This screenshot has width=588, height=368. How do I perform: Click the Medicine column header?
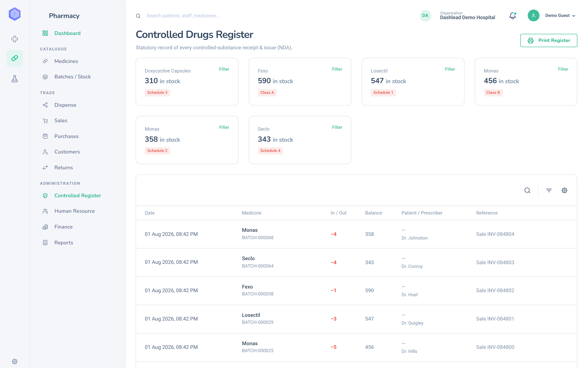251,213
